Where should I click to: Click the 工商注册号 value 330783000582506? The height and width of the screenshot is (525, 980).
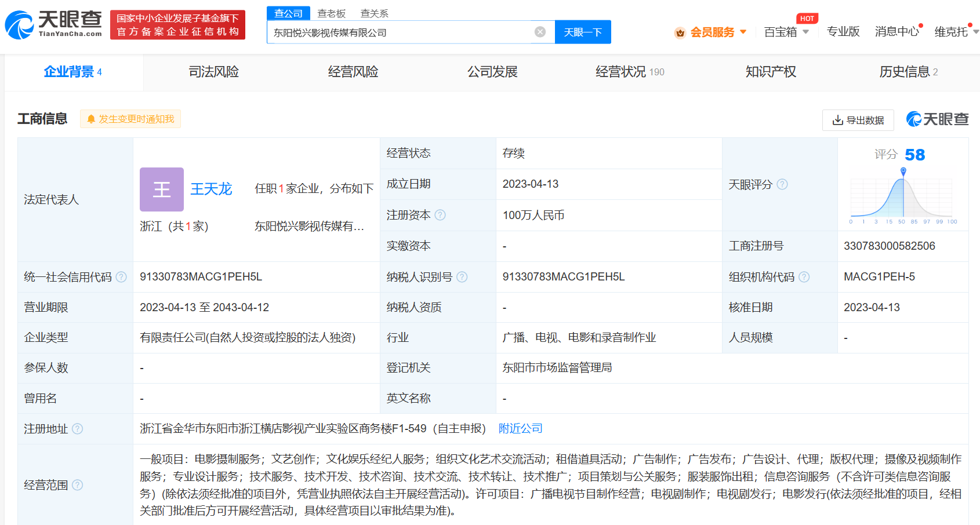(890, 246)
